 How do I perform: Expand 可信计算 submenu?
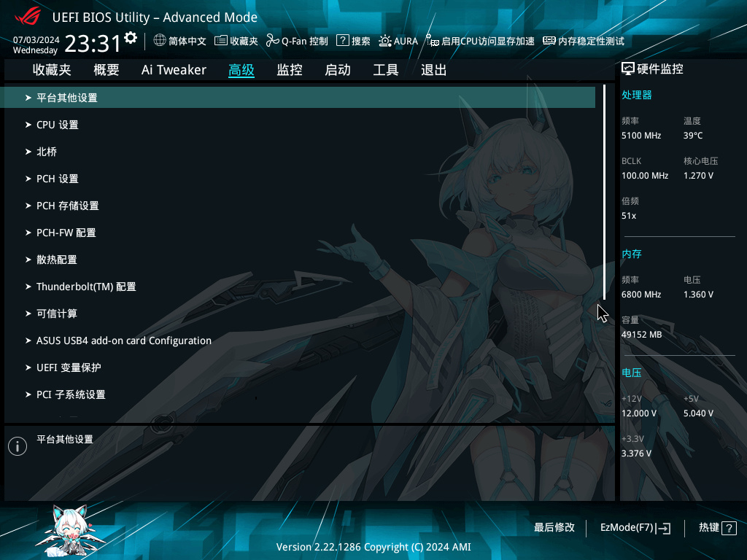point(298,314)
